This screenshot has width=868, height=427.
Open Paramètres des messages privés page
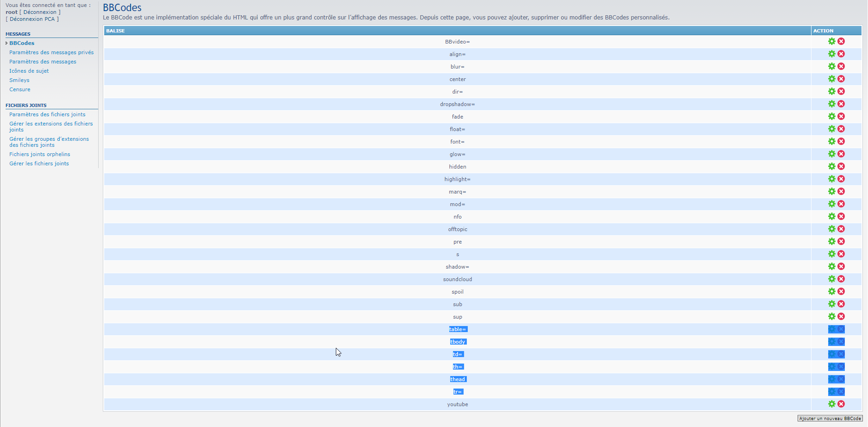click(51, 52)
